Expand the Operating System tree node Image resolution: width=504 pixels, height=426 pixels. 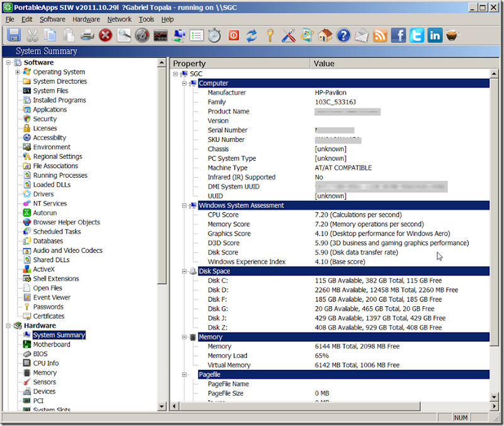click(x=18, y=72)
